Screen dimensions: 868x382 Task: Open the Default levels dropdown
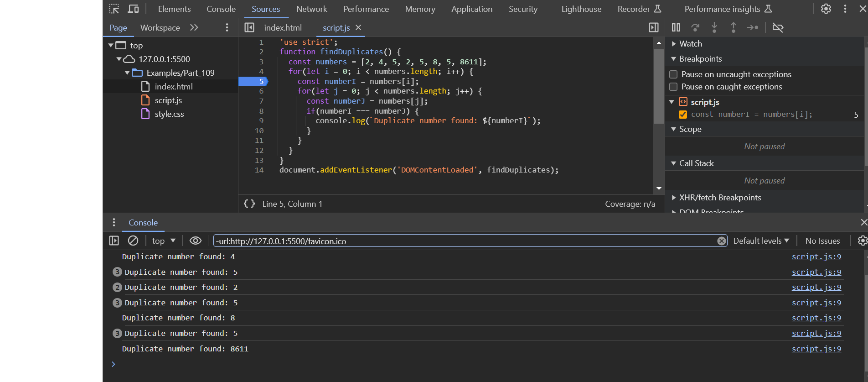[760, 241]
